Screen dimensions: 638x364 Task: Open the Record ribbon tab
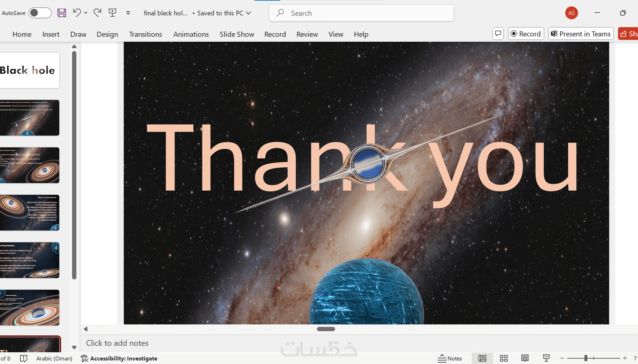[275, 34]
